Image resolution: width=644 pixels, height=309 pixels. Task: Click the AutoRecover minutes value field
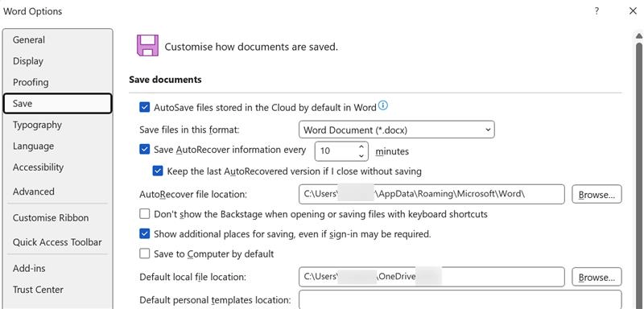pos(336,151)
